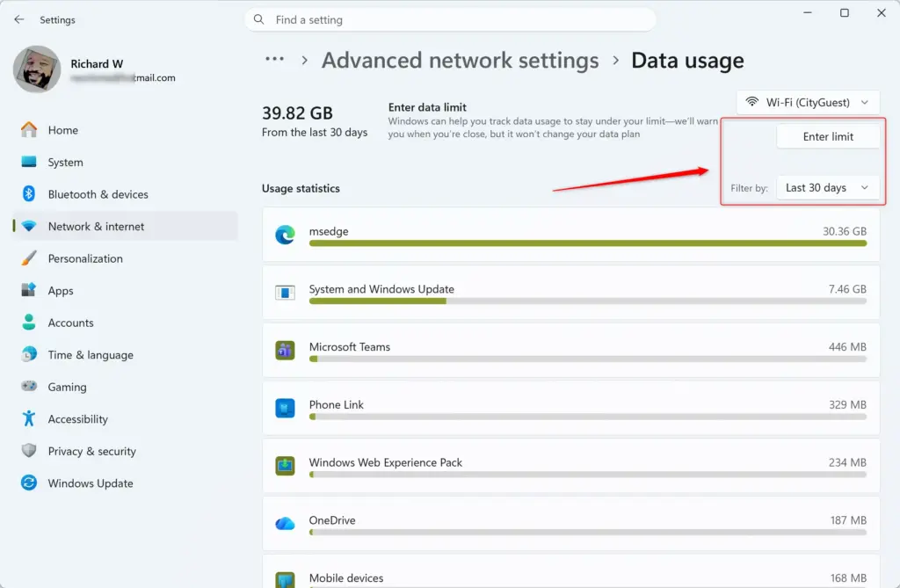Go to Personalization settings
This screenshot has height=588, width=900.
[125, 258]
